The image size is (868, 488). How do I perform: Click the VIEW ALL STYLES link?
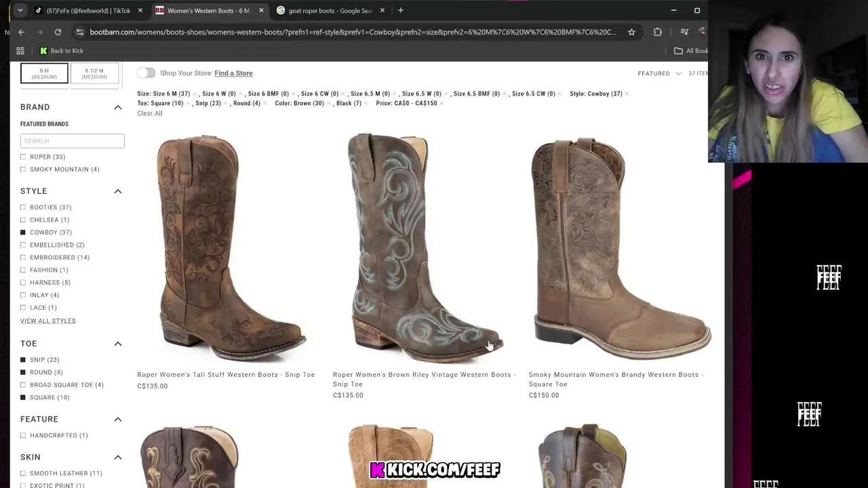[x=47, y=321]
